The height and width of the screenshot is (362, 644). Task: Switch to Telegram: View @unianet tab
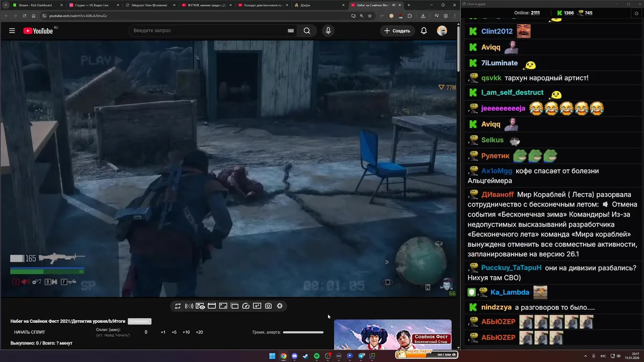[x=149, y=5]
